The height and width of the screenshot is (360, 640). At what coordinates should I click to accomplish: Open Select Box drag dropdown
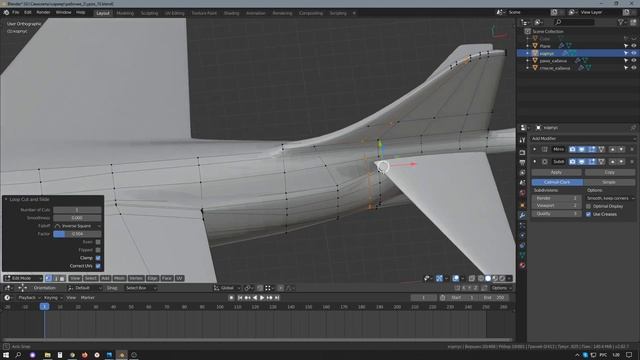(140, 288)
